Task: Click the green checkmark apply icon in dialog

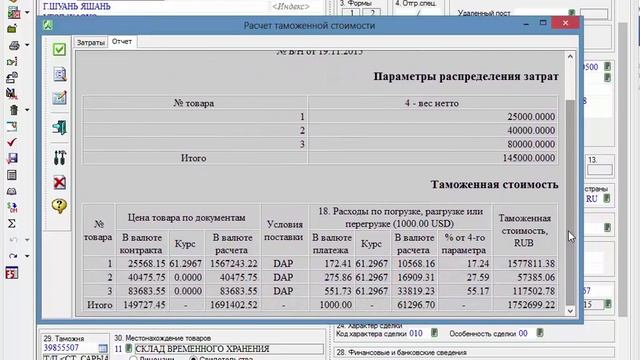Action: 59,49
